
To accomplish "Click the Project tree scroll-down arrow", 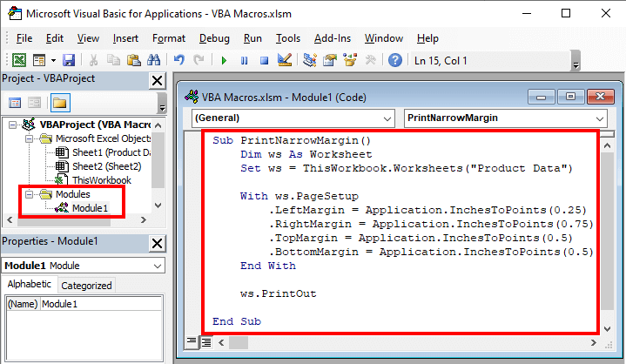I will [158, 206].
